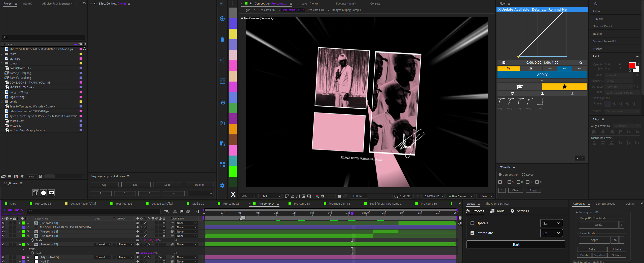Enable motion blur switch in timeline header
The image size is (644, 263).
(188, 211)
